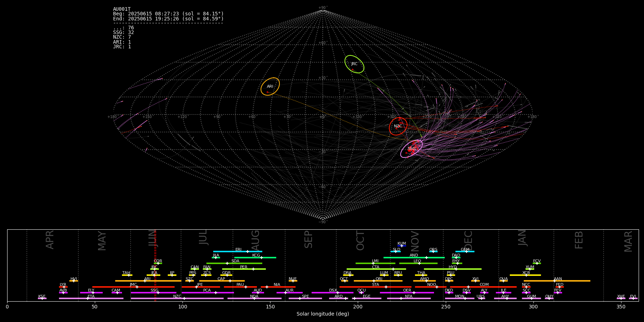Click the ERI shower bar in timeline
This screenshot has width=644, height=322.
(x=238, y=252)
